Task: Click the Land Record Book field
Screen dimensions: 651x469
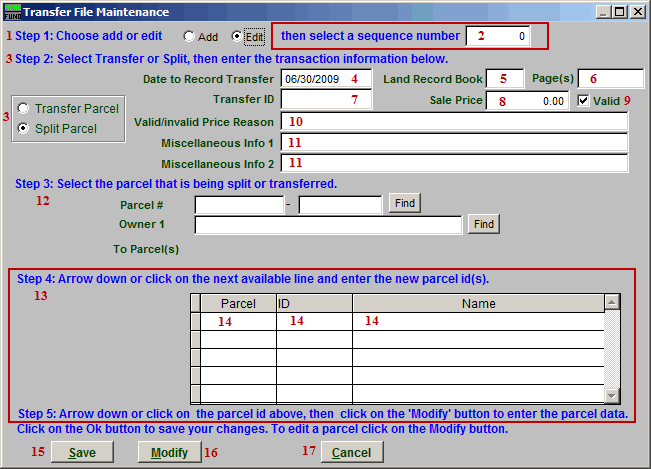Action: 505,78
